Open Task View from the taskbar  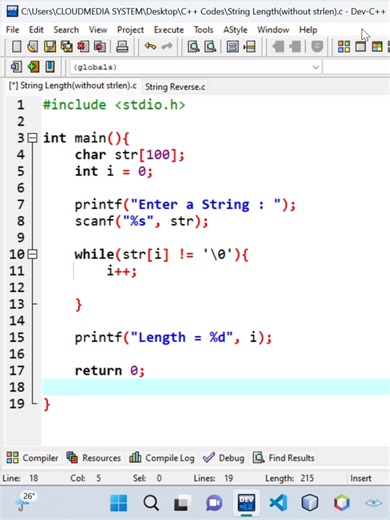[x=182, y=503]
